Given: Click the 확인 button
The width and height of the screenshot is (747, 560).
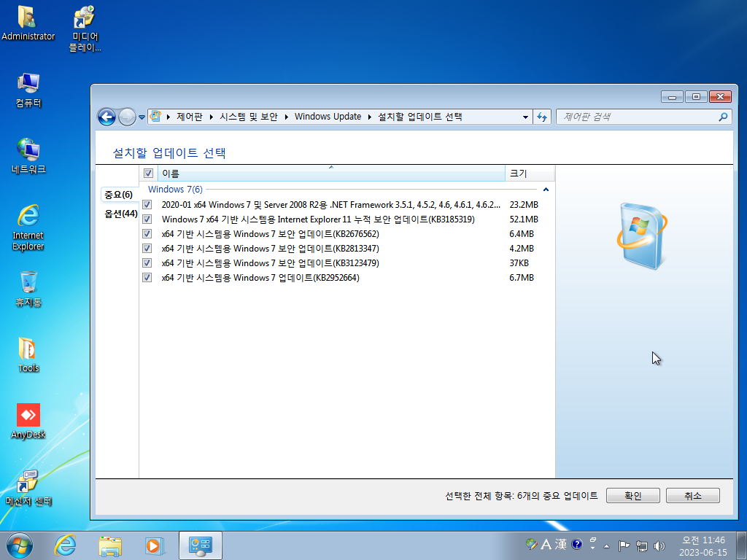Looking at the screenshot, I should [632, 496].
